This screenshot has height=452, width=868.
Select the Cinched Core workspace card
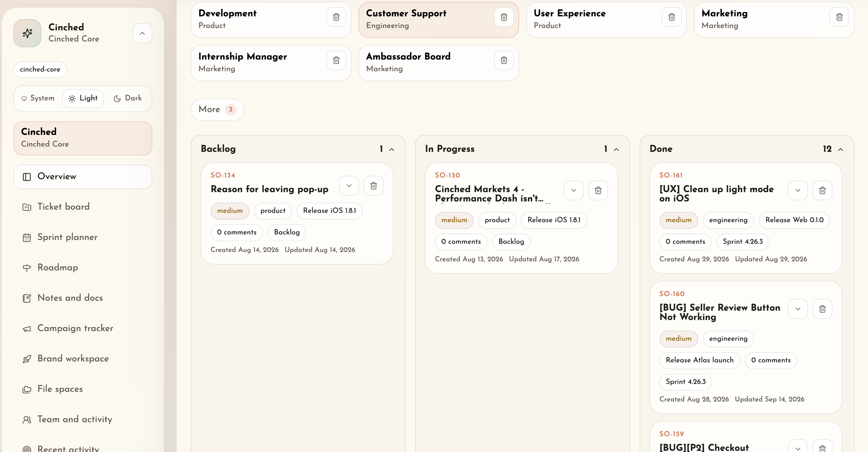(x=83, y=138)
